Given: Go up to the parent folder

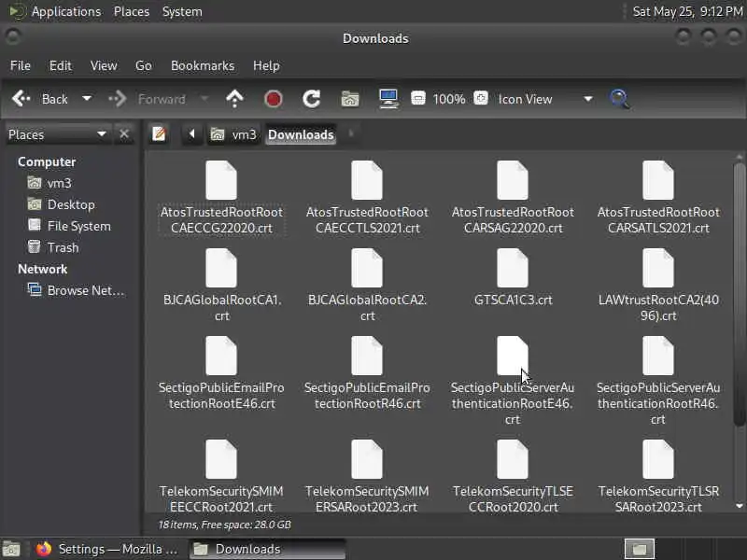Looking at the screenshot, I should pyautogui.click(x=234, y=99).
